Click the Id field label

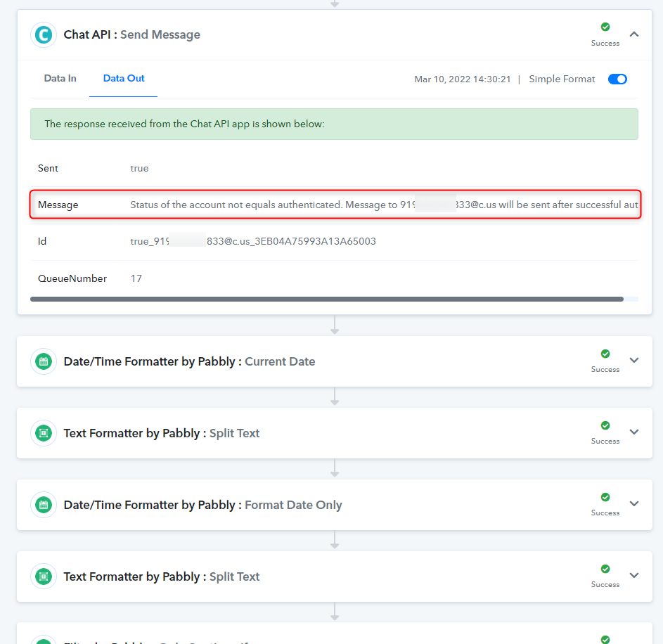coord(42,241)
